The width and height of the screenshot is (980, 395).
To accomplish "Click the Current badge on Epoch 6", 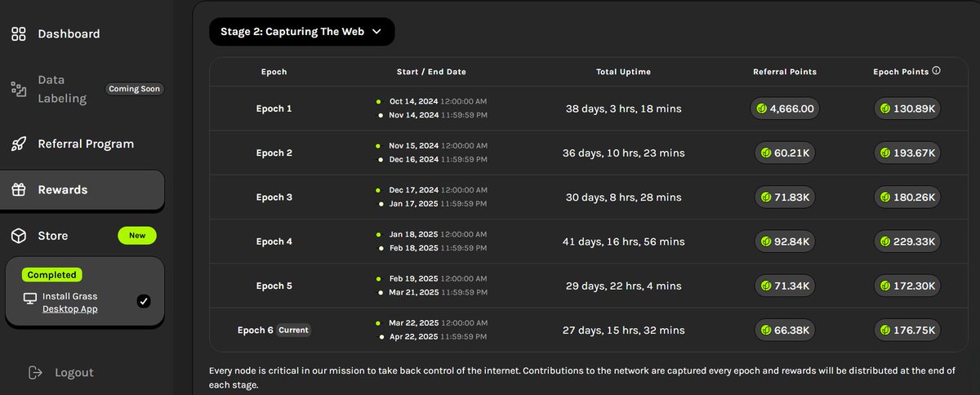I will (293, 330).
